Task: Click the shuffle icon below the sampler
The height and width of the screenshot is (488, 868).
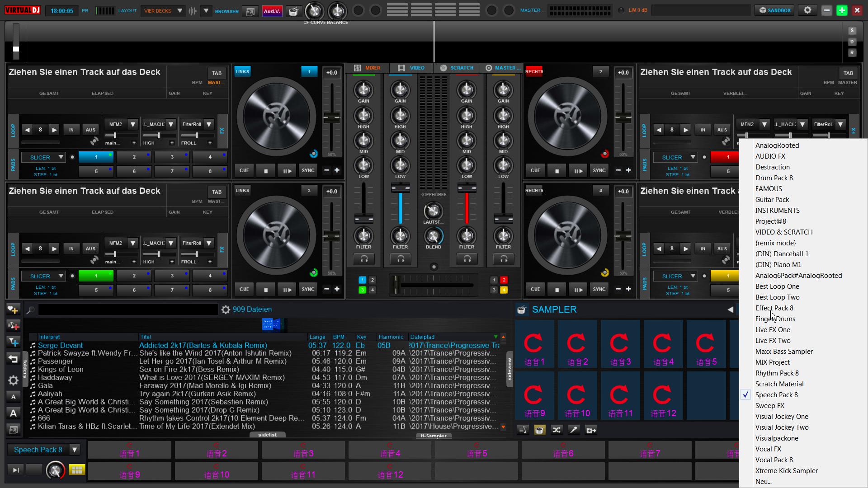Action: (x=557, y=430)
